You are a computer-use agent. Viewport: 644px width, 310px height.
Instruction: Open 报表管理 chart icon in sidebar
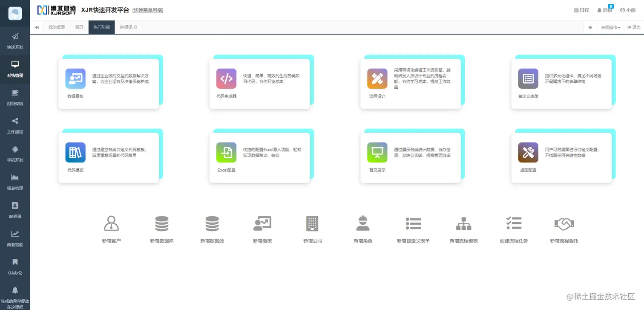coord(15,177)
